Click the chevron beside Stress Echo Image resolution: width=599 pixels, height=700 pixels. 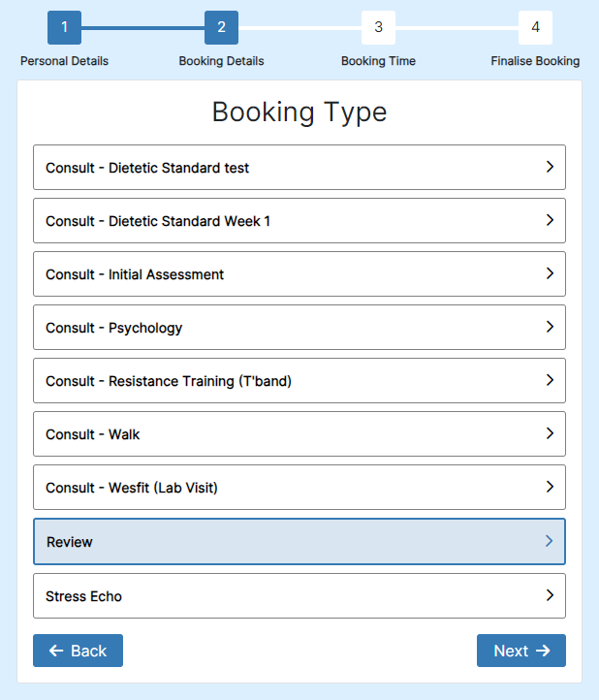point(550,595)
